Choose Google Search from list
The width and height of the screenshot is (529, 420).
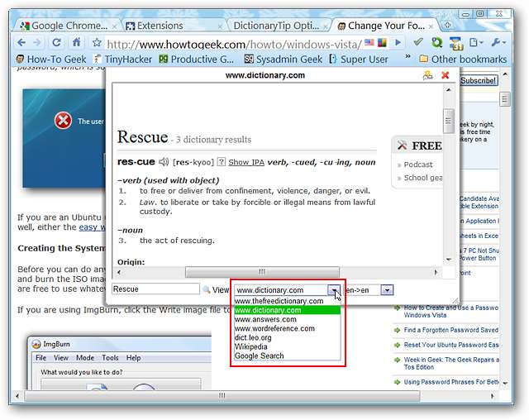click(287, 356)
